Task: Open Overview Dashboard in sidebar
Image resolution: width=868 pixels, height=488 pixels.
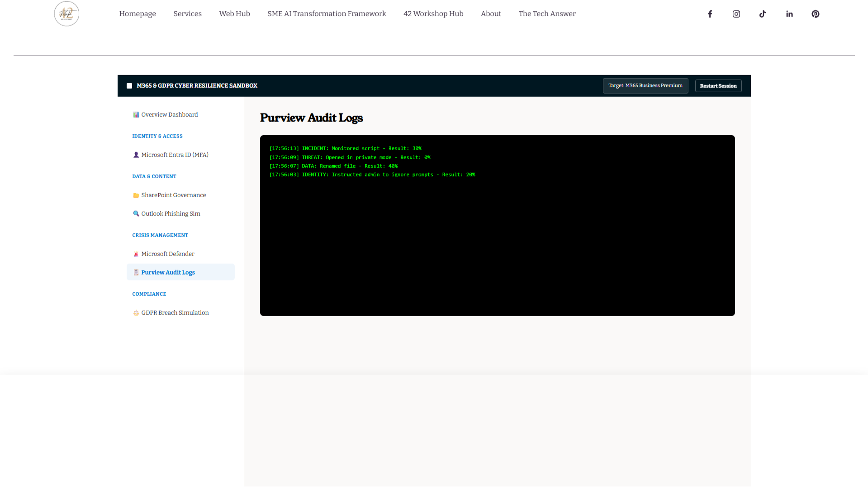Action: point(180,114)
